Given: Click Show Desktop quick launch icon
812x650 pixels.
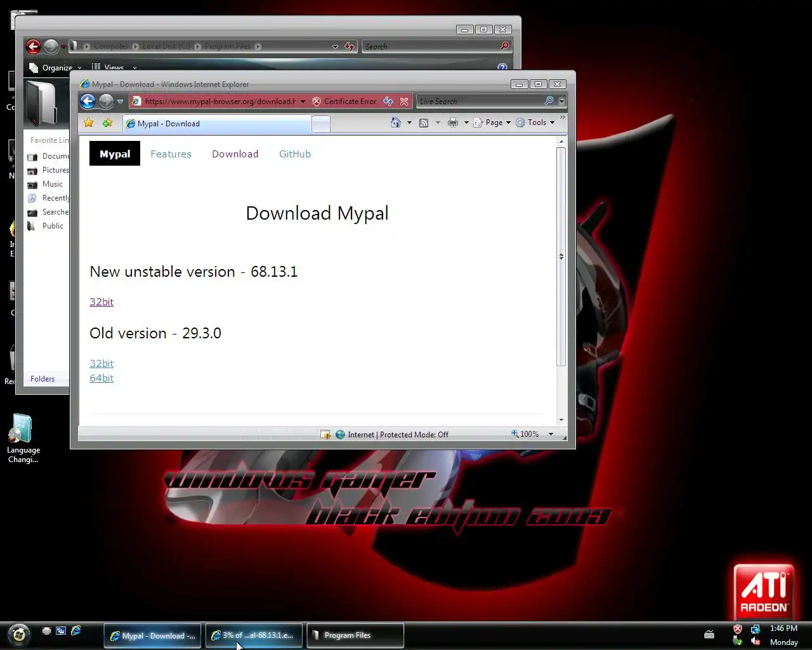Looking at the screenshot, I should [x=46, y=631].
